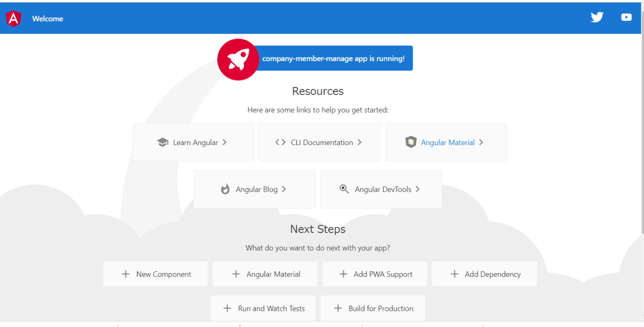Click the plus icon on Angular Material button
Viewport: 644px width, 327px height.
pyautogui.click(x=236, y=274)
